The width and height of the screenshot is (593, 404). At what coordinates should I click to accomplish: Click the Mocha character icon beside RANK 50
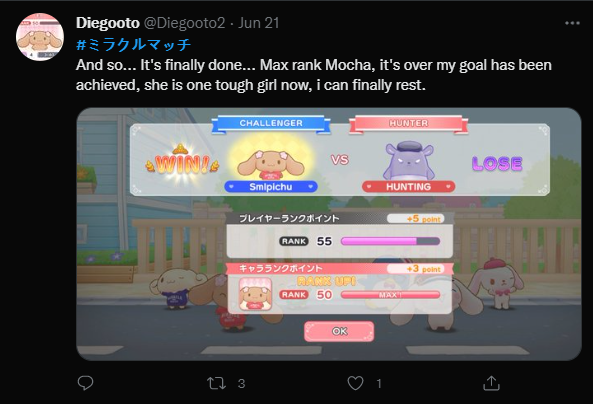pos(255,294)
